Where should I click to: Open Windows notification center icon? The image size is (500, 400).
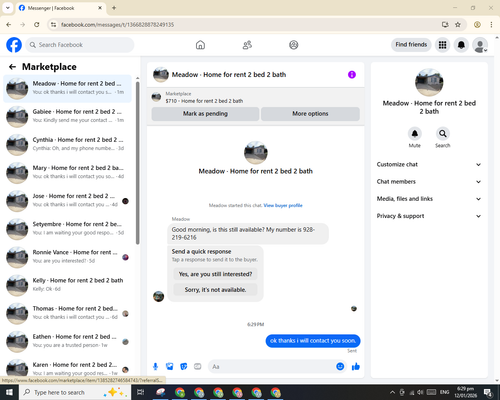[488, 392]
